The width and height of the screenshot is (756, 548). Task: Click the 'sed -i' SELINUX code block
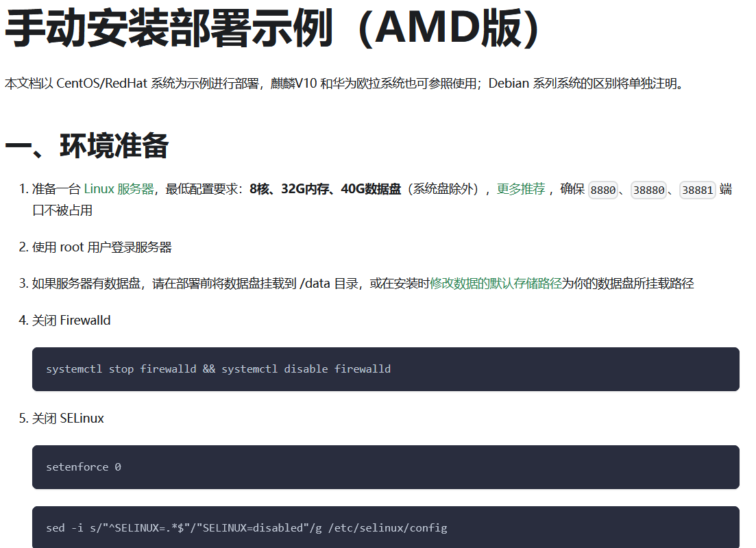[386, 527]
